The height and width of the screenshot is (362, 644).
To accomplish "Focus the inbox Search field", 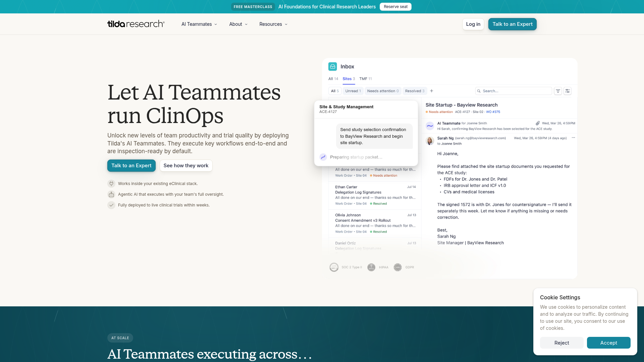I will (514, 91).
